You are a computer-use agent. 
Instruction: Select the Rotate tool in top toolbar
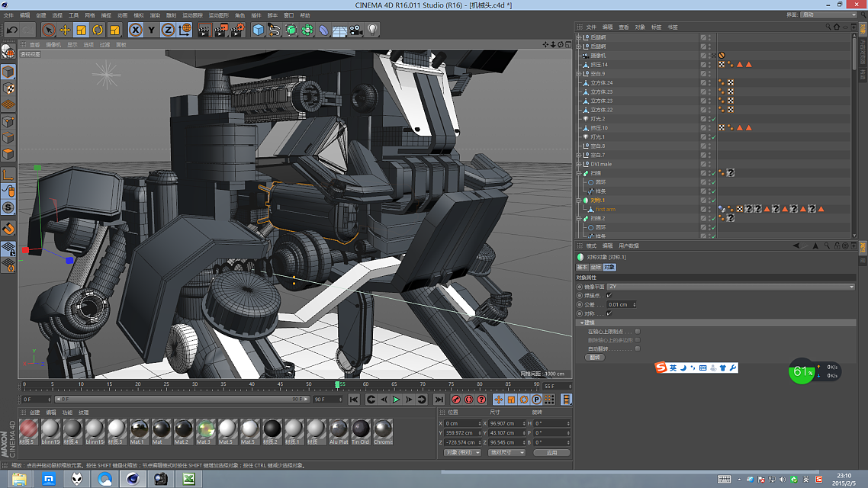98,30
